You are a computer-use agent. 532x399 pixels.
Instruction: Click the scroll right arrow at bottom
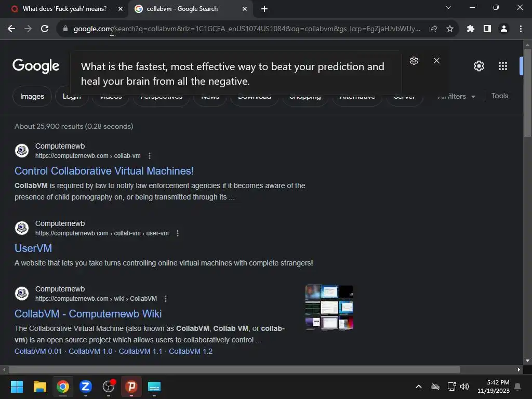coord(519,369)
